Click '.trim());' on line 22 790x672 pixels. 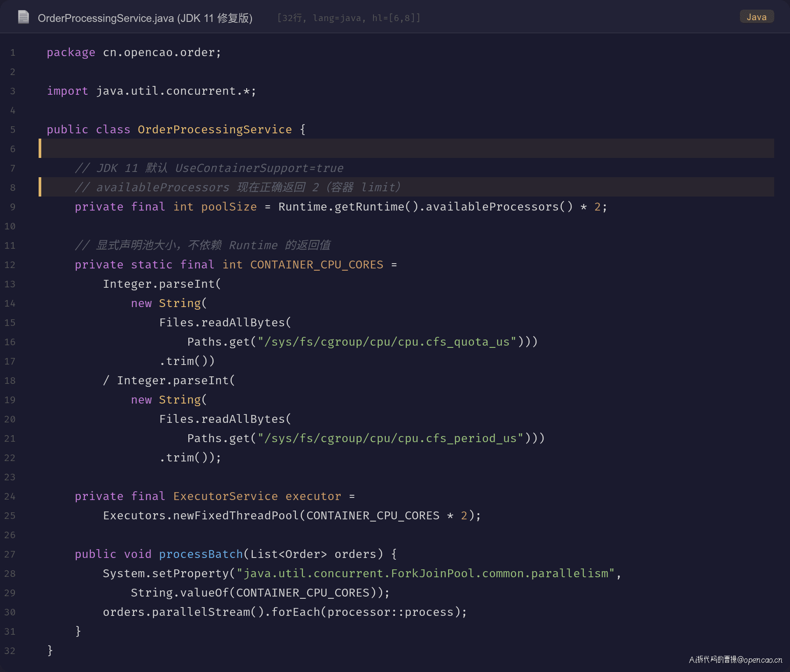(x=190, y=458)
